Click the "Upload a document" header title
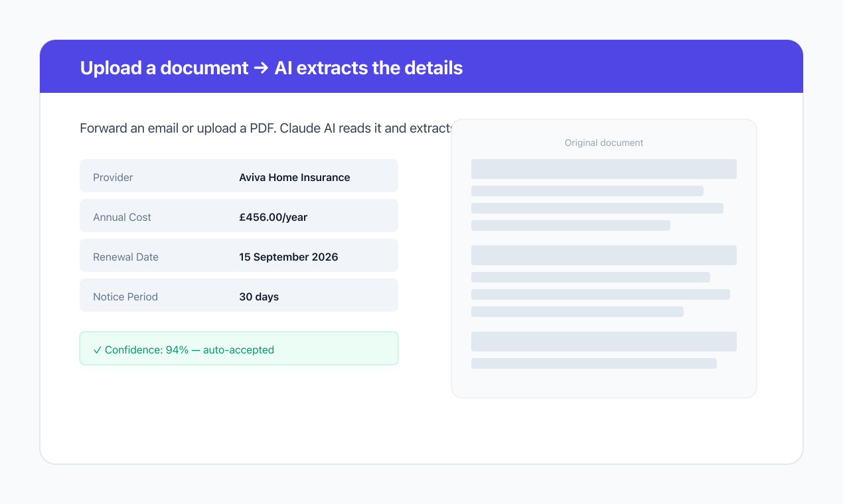Viewport: 843px width, 504px height. pos(164,68)
